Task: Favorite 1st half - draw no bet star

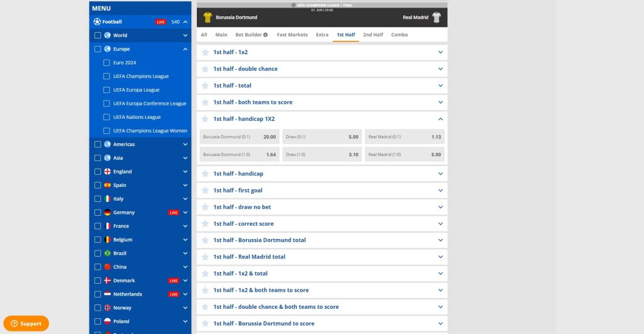Action: click(205, 207)
